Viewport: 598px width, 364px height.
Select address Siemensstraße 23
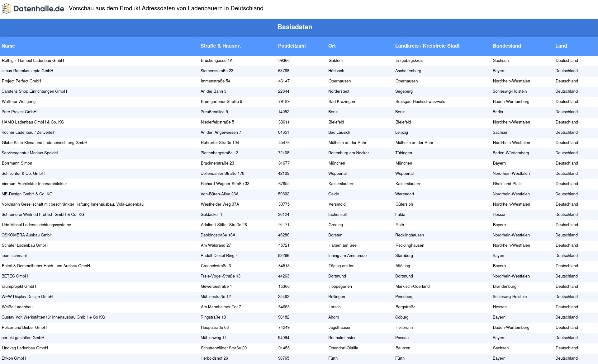[217, 71]
